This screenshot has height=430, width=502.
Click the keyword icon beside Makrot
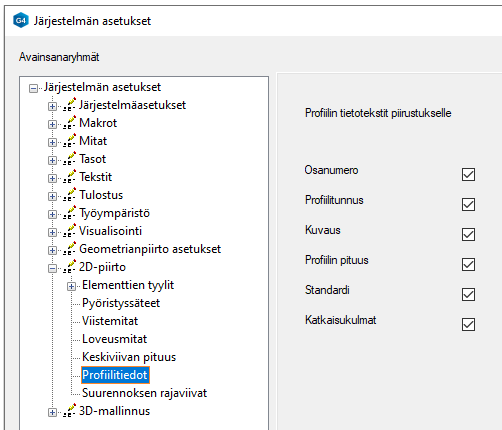pyautogui.click(x=69, y=123)
